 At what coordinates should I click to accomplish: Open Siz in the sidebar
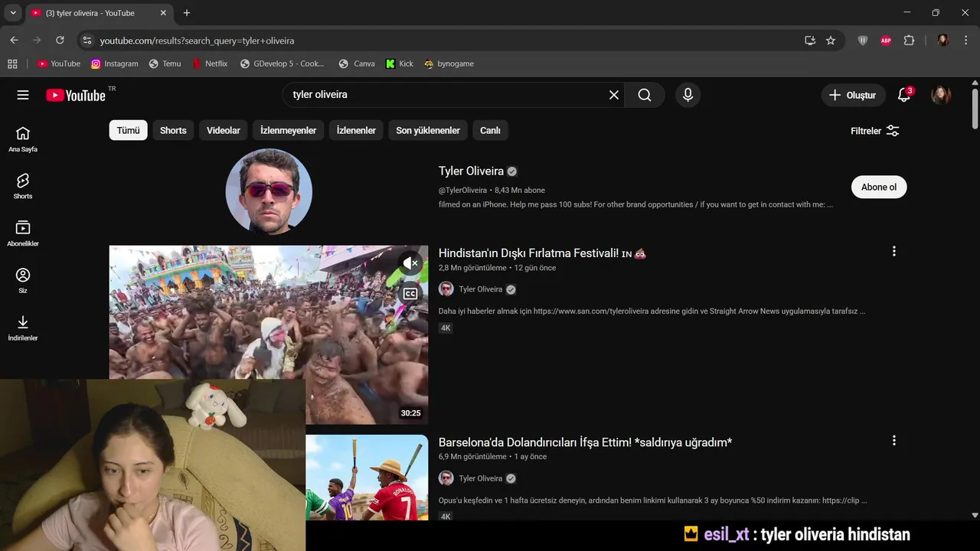(x=23, y=281)
